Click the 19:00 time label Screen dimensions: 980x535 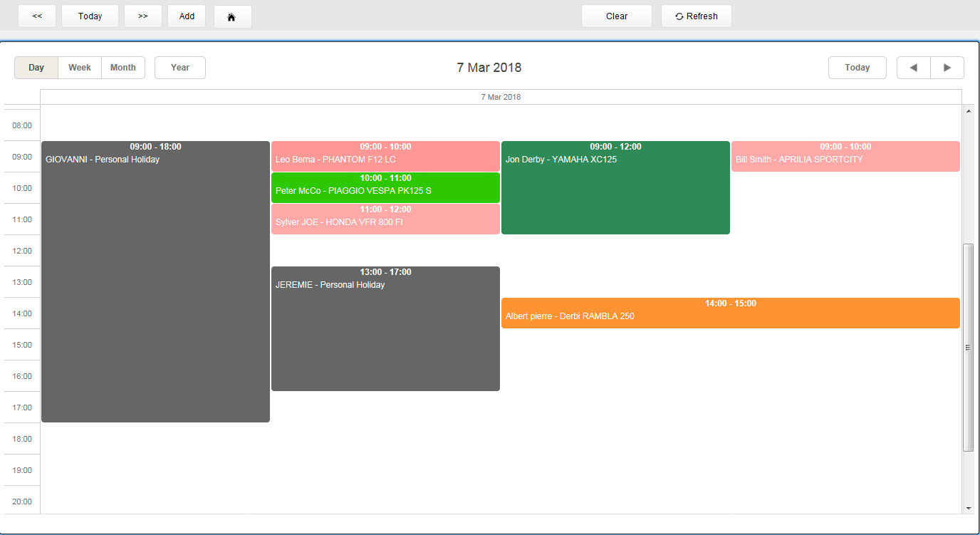click(x=22, y=470)
